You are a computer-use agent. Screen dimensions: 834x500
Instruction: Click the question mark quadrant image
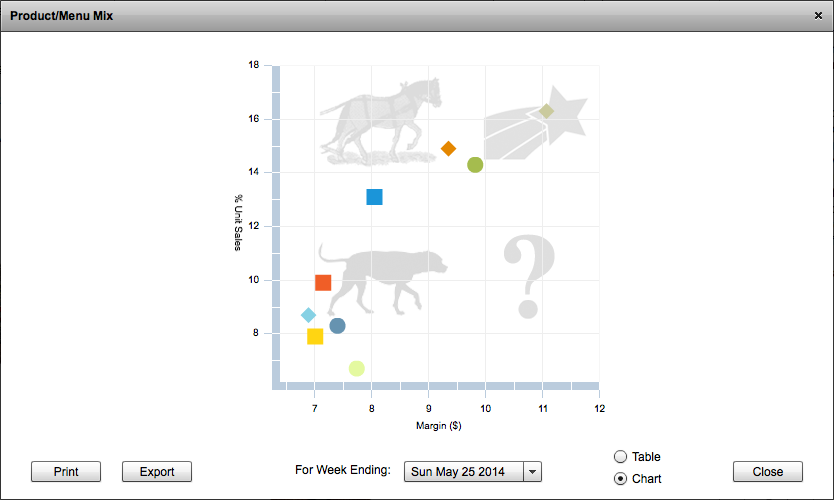[x=529, y=276]
